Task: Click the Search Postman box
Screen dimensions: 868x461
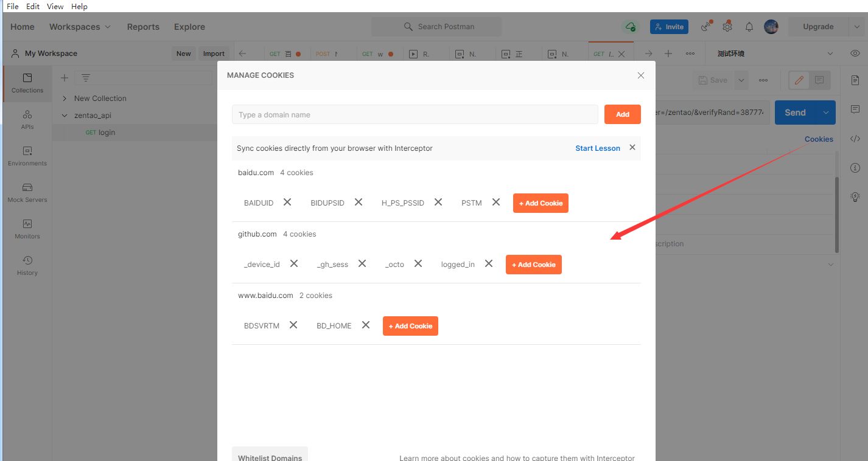Action: tap(437, 27)
